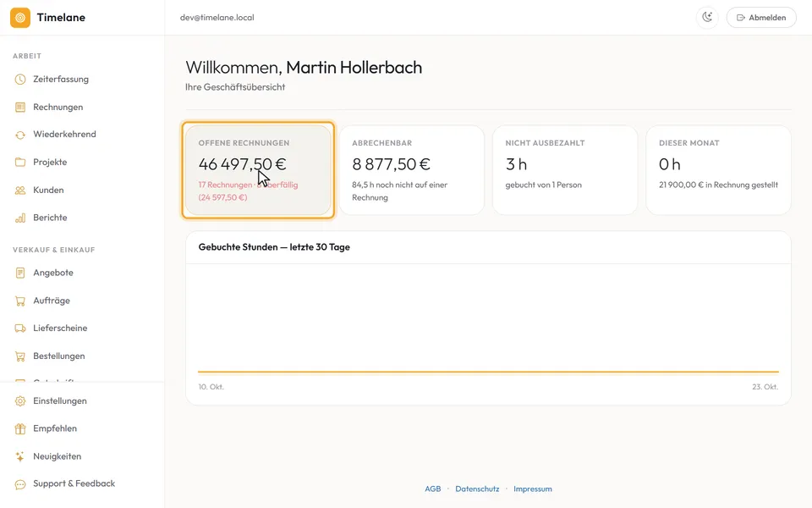
Task: Open the Neuigkeiten sparkle icon
Action: 20,456
